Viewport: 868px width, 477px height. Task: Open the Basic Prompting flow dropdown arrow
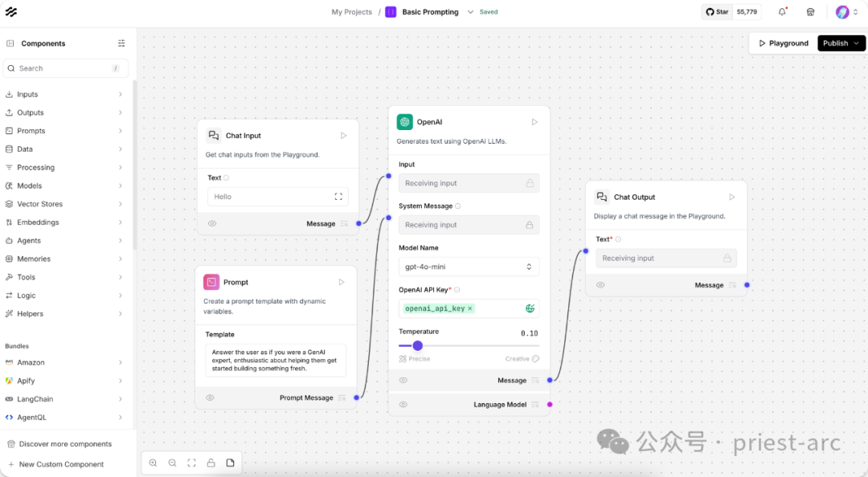click(470, 11)
